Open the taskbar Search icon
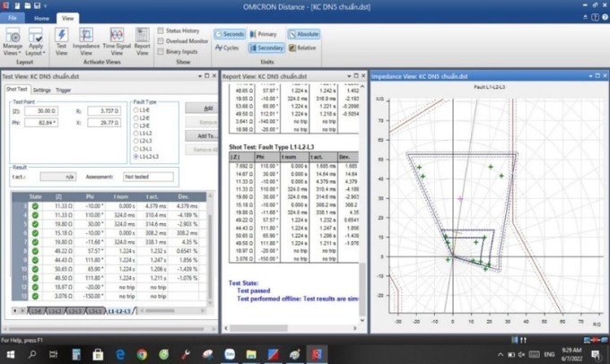This screenshot has height=364, width=610. tap(32, 354)
